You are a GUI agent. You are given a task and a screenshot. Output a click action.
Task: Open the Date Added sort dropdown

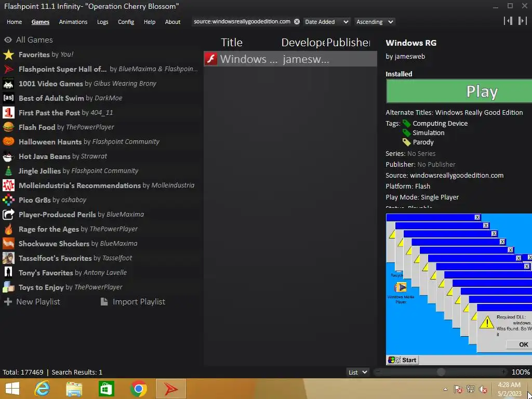coord(326,22)
